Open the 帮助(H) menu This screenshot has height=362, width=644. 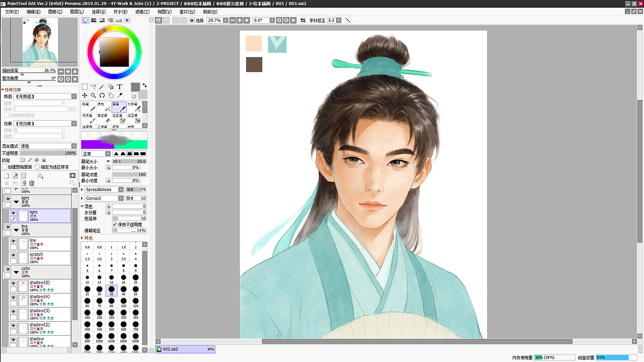210,12
